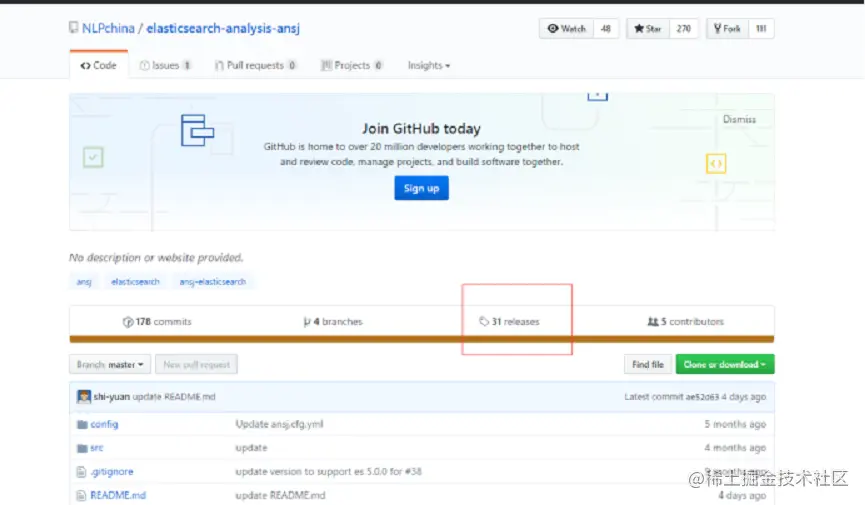Open the Projects tab
This screenshot has width=865, height=505.
click(351, 65)
